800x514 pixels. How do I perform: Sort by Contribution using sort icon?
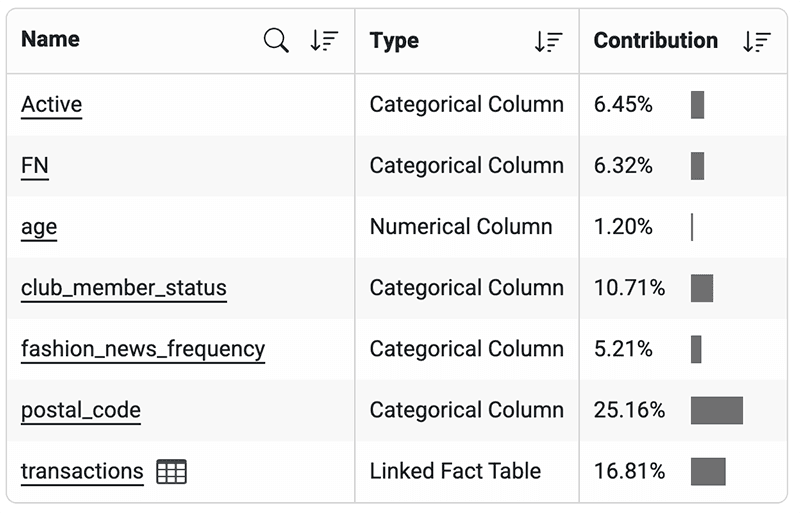coord(757,41)
